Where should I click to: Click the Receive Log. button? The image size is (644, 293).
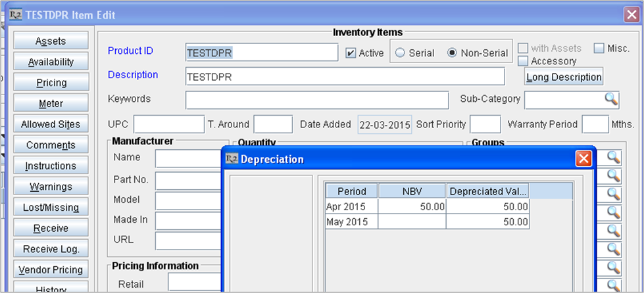pos(51,249)
